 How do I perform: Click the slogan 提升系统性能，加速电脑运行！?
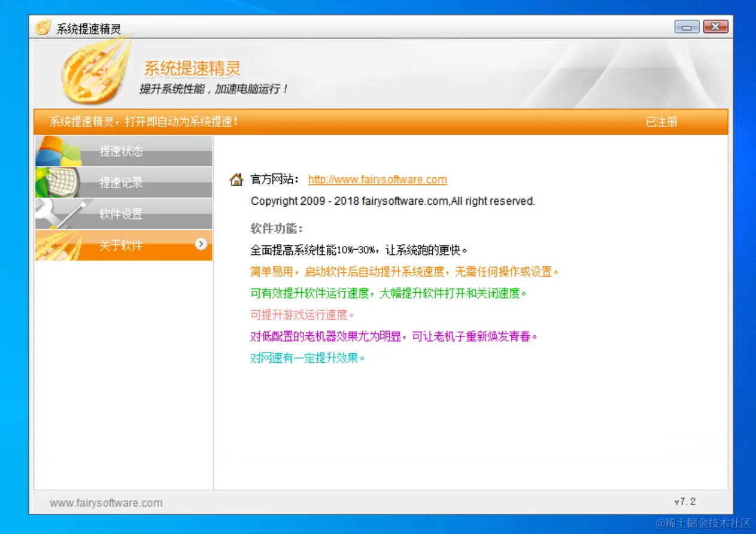pos(214,89)
